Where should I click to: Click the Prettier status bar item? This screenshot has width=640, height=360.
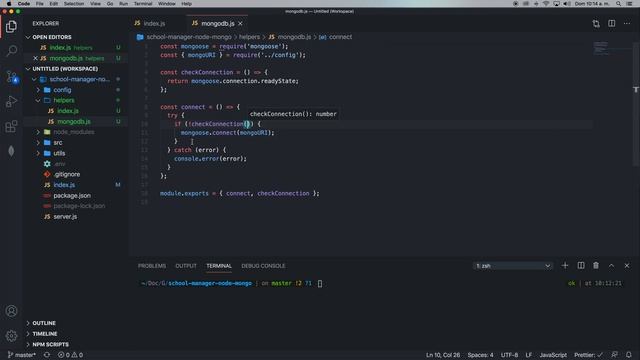(588, 355)
